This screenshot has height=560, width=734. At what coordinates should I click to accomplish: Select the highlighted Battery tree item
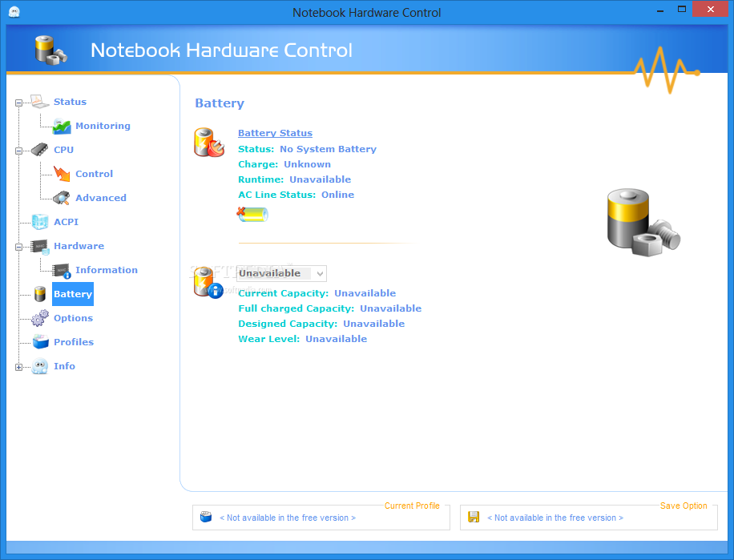73,294
